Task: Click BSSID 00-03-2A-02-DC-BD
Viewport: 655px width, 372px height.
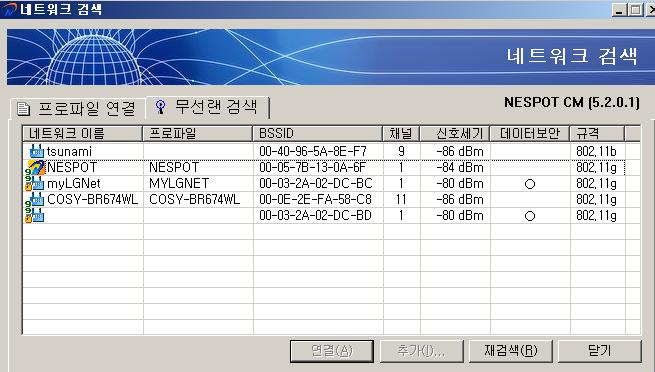Action: 315,215
